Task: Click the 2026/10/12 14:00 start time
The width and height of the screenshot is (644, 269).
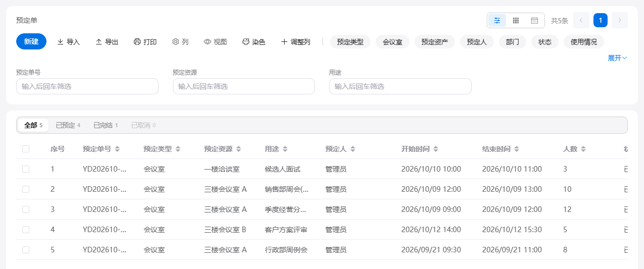Action: [x=431, y=230]
